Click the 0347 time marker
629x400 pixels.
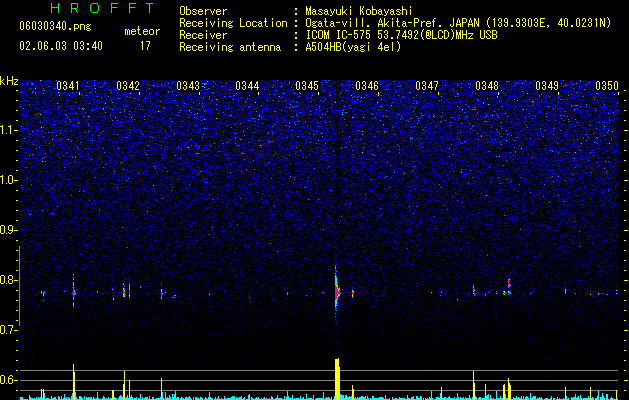point(427,85)
